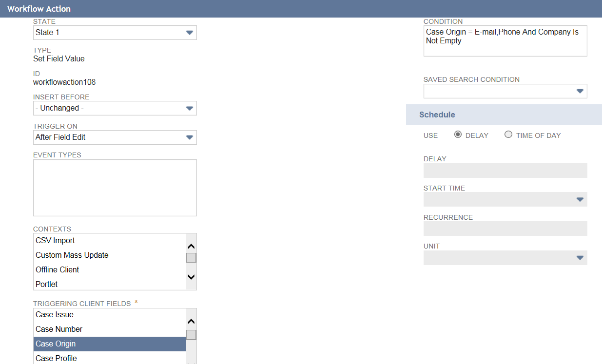This screenshot has width=602, height=364.
Task: Select Case Number triggering field
Action: [59, 329]
